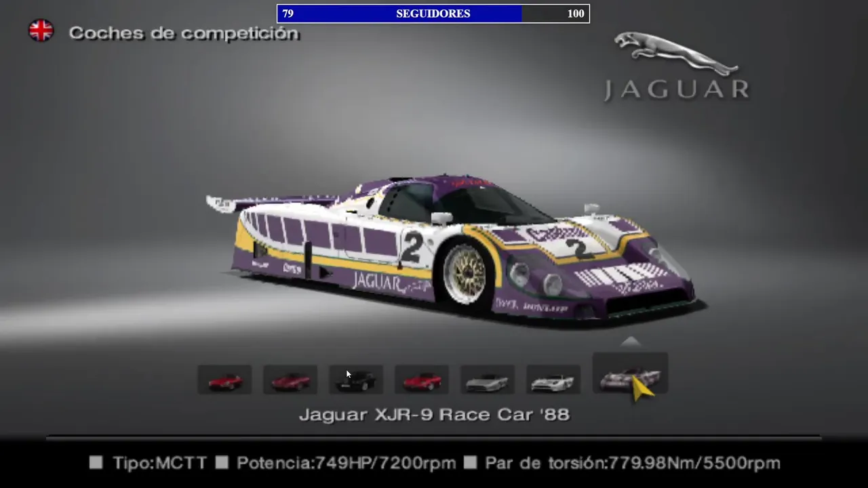Click the Jaguar leaping cat logo
The image size is (868, 488).
click(x=675, y=52)
